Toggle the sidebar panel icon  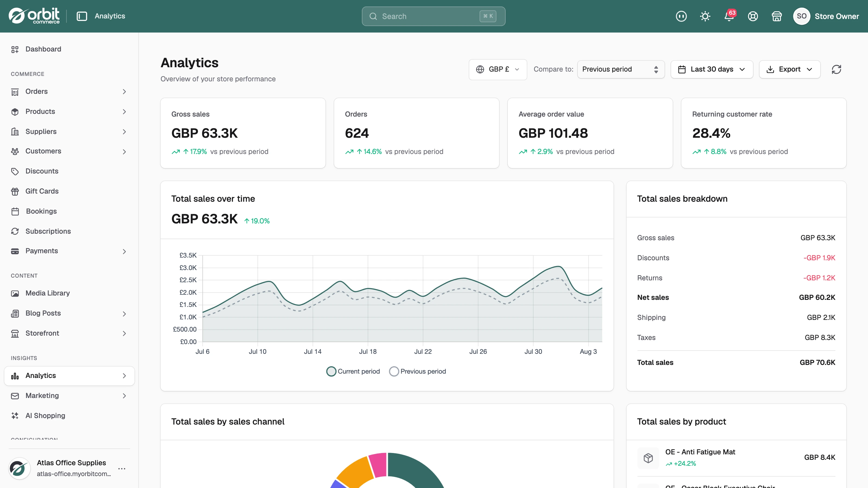[x=82, y=16]
